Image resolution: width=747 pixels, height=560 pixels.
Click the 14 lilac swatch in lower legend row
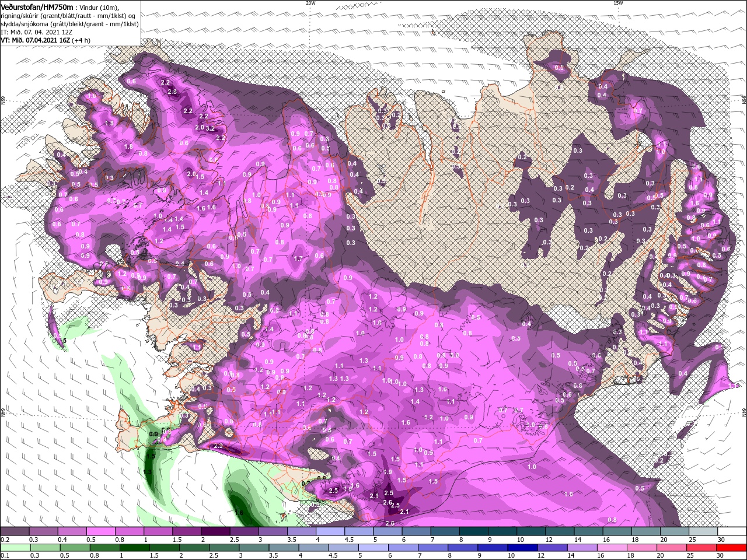582,548
